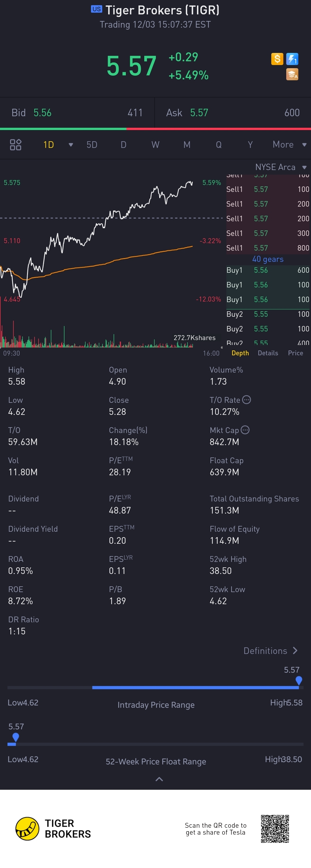Image resolution: width=311 pixels, height=868 pixels.
Task: Tap the US market flag badge
Action: point(96,9)
